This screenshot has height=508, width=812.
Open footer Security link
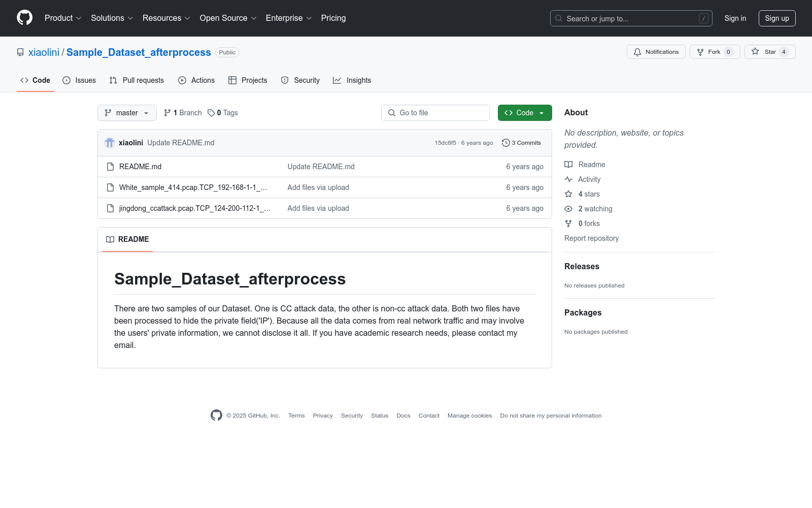point(352,416)
